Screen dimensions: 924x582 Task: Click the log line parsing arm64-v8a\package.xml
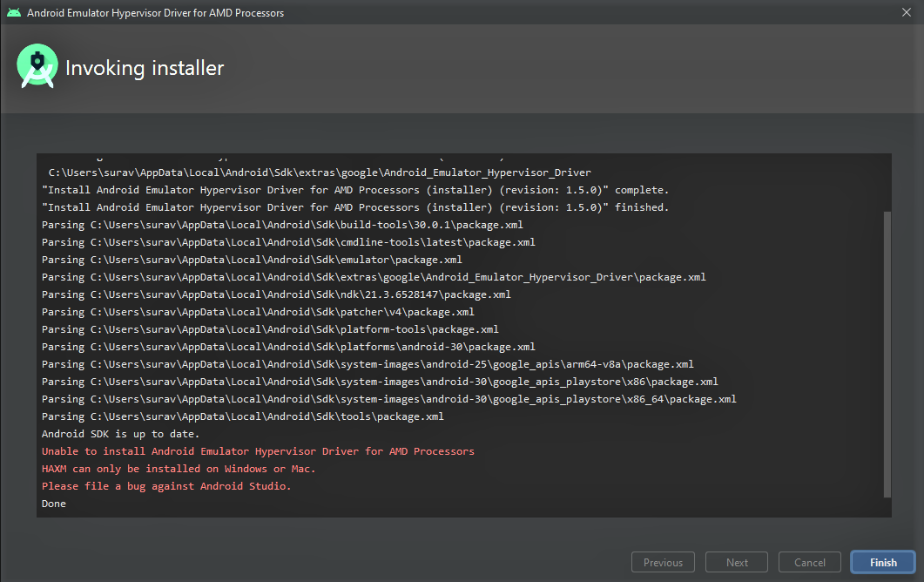tap(368, 364)
